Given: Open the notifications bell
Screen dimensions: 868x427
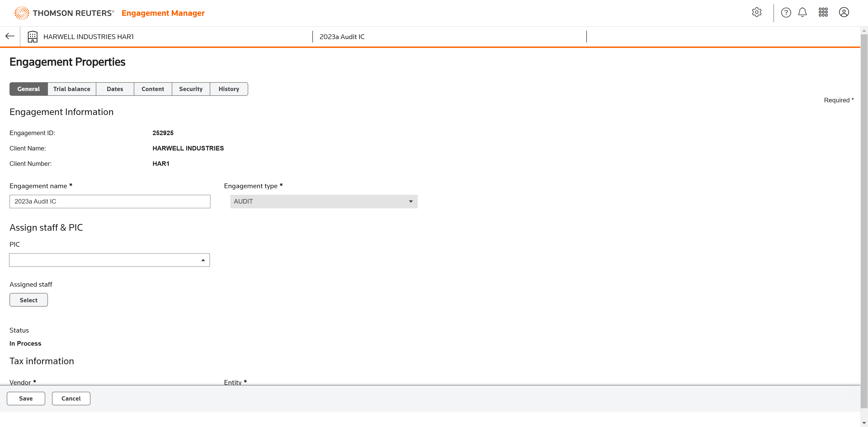Looking at the screenshot, I should pos(802,12).
